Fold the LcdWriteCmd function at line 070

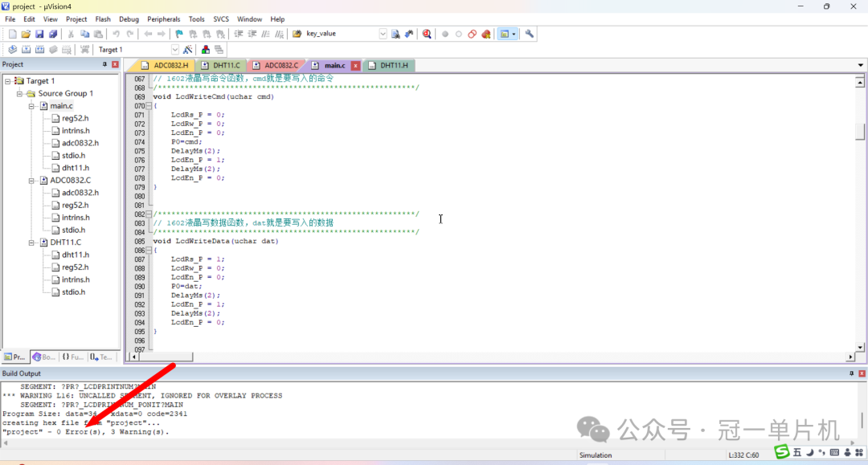149,105
